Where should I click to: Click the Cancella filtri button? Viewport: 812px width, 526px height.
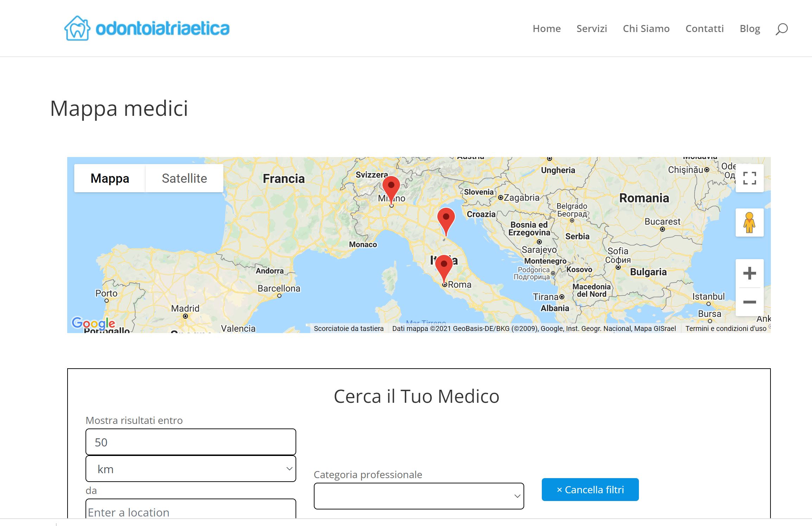point(590,490)
